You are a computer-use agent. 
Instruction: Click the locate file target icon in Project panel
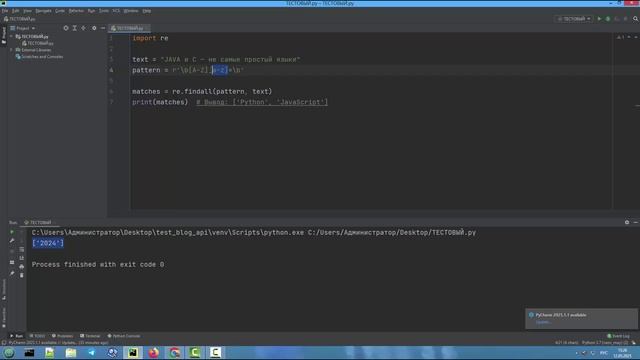[x=66, y=28]
